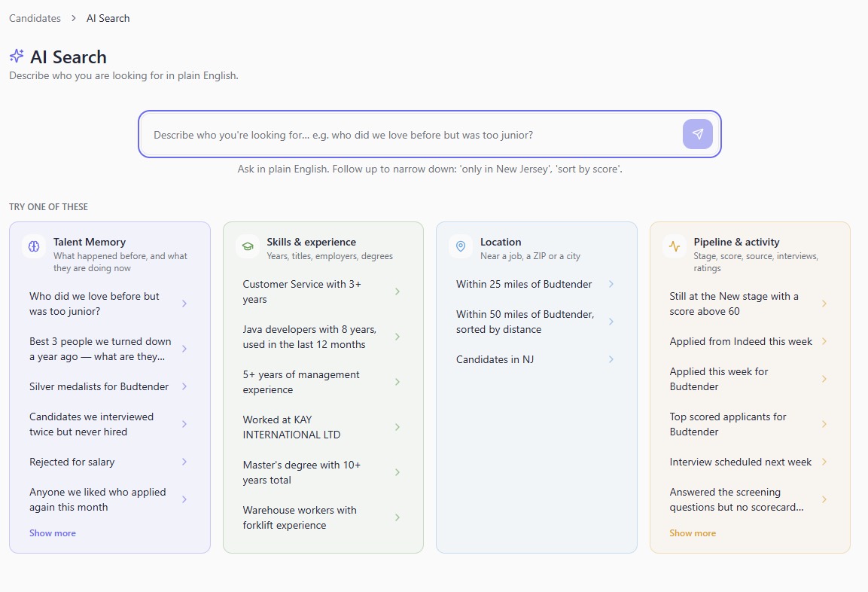
Task: Click chevron next to 'Within 25 miles of Budtender'
Action: 611,284
